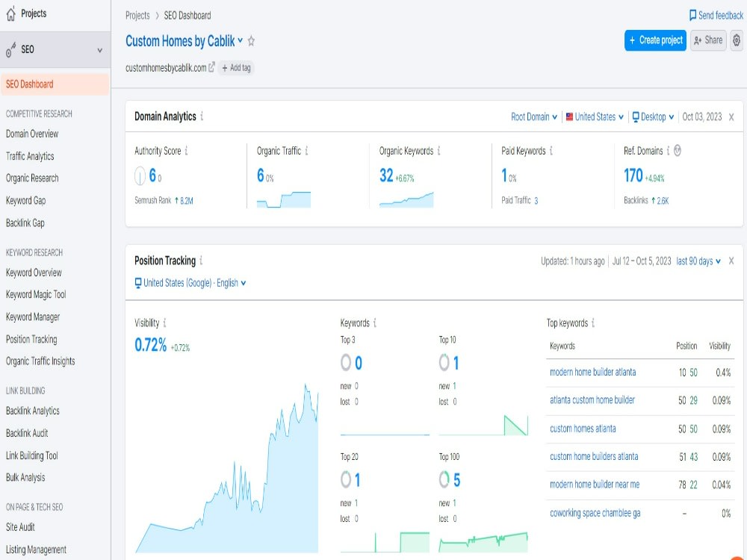The image size is (747, 560).
Task: Click the Top 3 donut chart icon
Action: click(x=346, y=362)
